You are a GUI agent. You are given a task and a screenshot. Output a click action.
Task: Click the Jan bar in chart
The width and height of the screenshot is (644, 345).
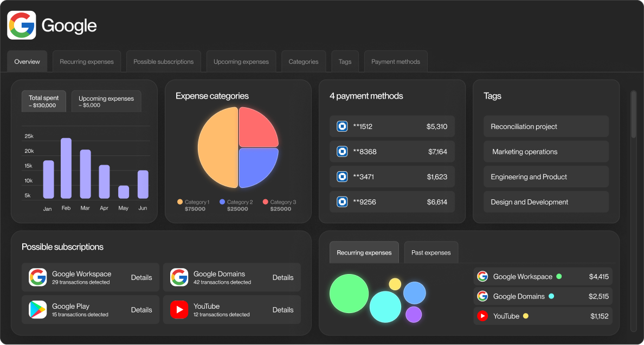coord(48,179)
